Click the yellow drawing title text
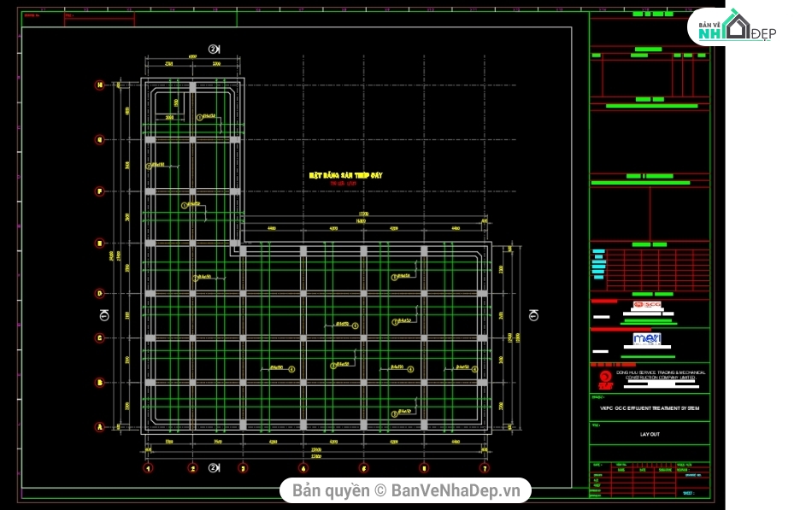This screenshot has width=812, height=510. click(345, 175)
